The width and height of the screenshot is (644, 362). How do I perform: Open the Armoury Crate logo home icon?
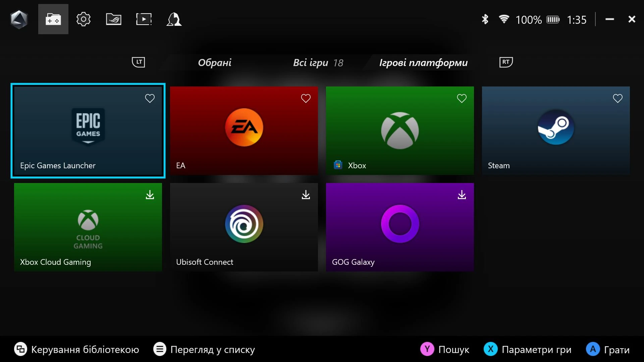pos(19,19)
